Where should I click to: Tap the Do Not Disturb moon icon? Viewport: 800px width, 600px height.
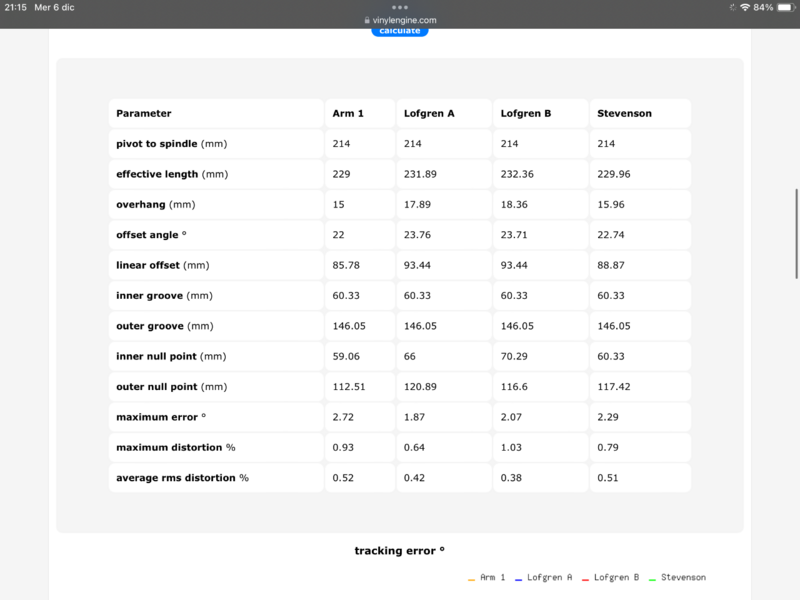coord(732,7)
